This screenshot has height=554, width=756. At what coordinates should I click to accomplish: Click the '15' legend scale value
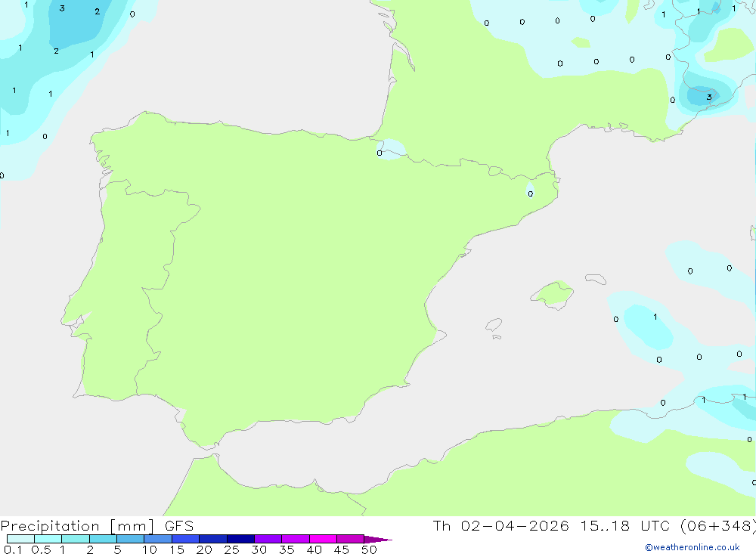[x=177, y=549]
